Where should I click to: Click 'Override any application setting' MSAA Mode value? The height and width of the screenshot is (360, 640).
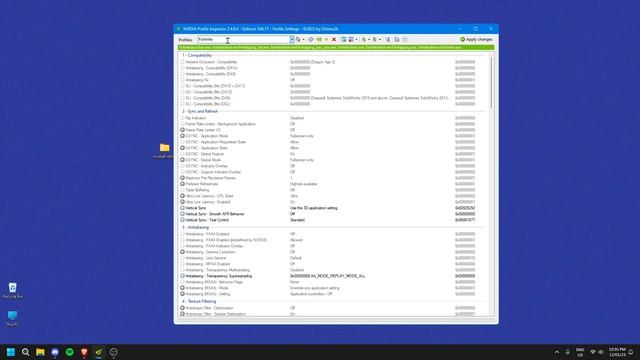click(315, 288)
